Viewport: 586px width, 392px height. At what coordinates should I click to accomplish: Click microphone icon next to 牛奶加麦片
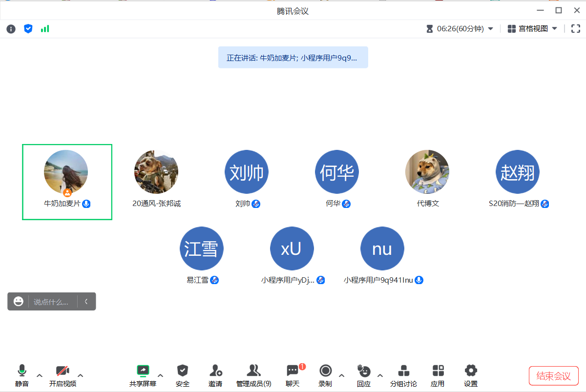86,204
